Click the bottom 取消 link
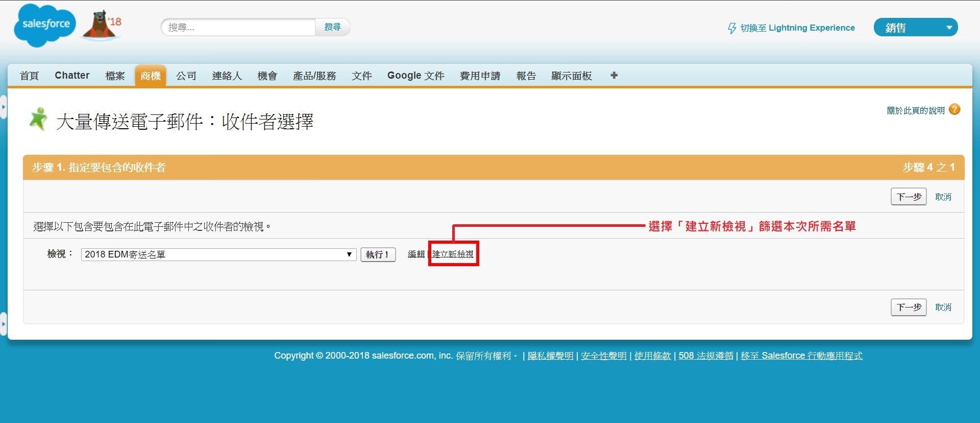This screenshot has width=980, height=423. click(943, 307)
